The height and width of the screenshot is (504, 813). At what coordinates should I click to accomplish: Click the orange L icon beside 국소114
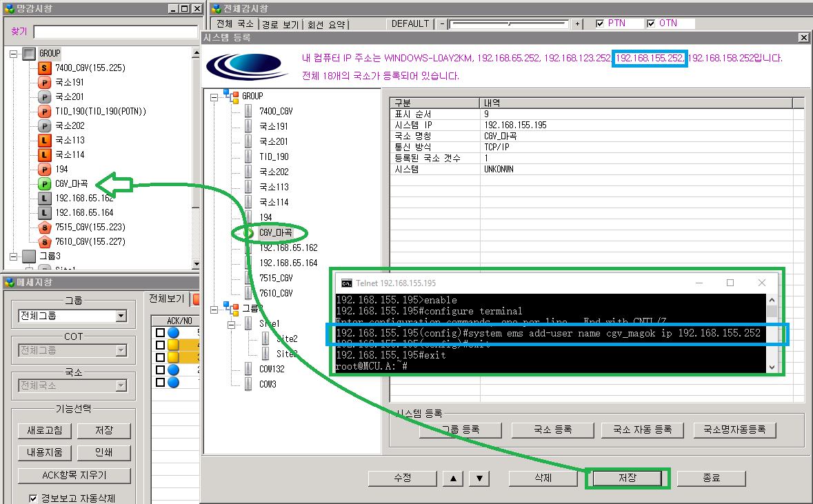[45, 155]
